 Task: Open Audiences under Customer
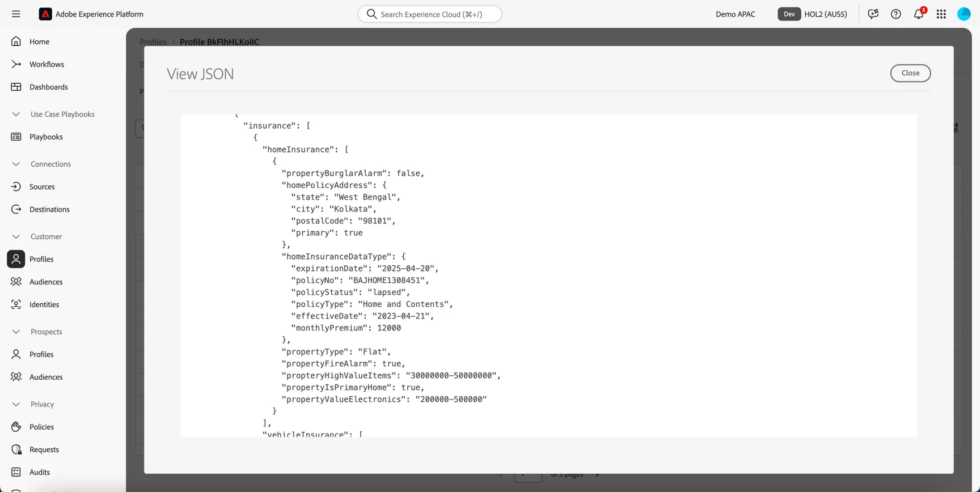click(x=46, y=282)
